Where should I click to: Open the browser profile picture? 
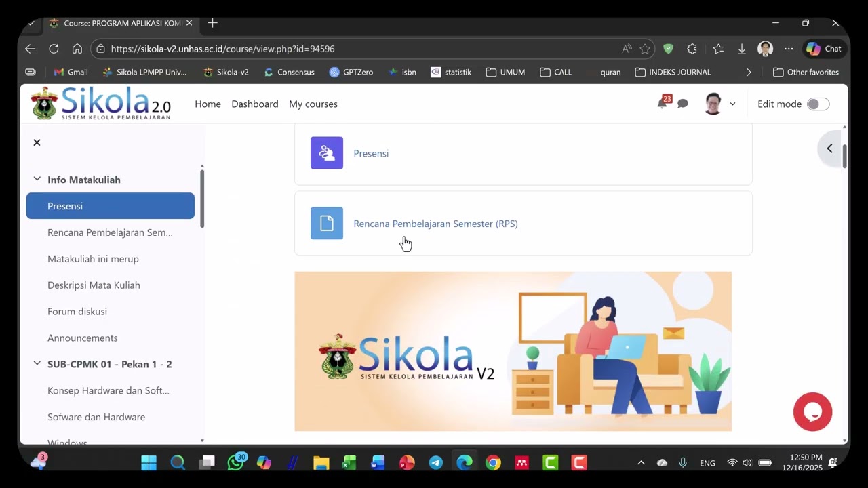(765, 49)
